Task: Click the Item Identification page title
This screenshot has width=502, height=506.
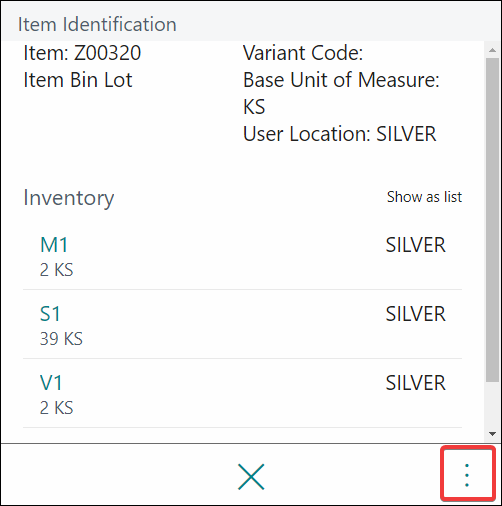Action: [97, 24]
